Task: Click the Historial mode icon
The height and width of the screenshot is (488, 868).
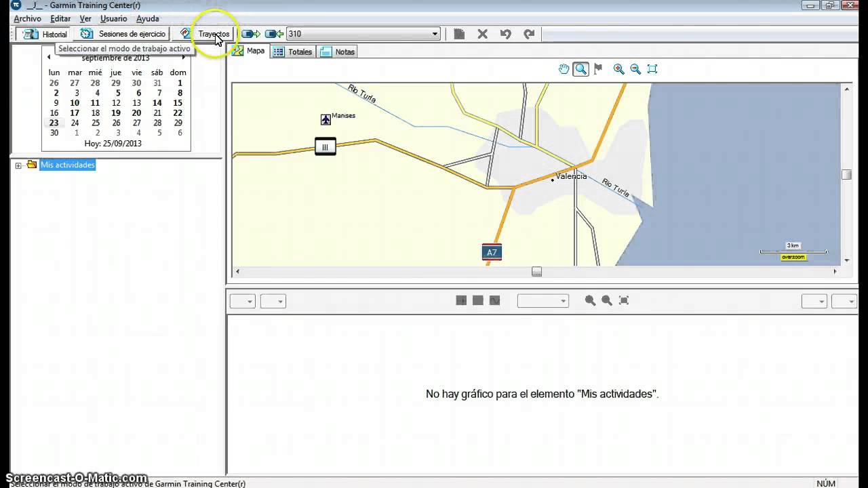Action: click(31, 34)
